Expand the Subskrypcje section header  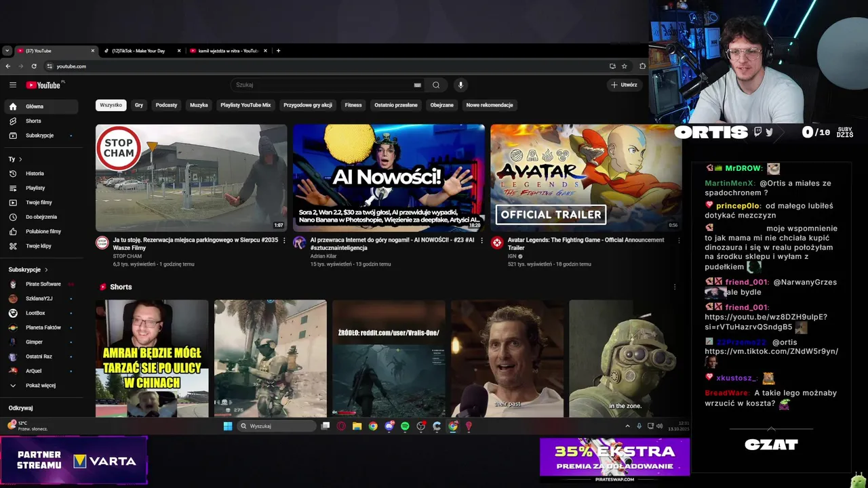[x=28, y=270]
